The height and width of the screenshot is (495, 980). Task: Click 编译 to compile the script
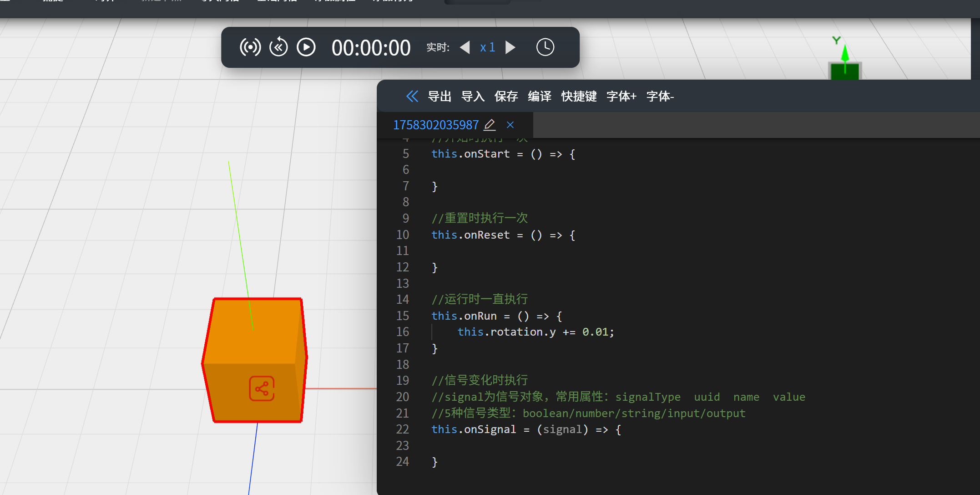click(x=540, y=97)
